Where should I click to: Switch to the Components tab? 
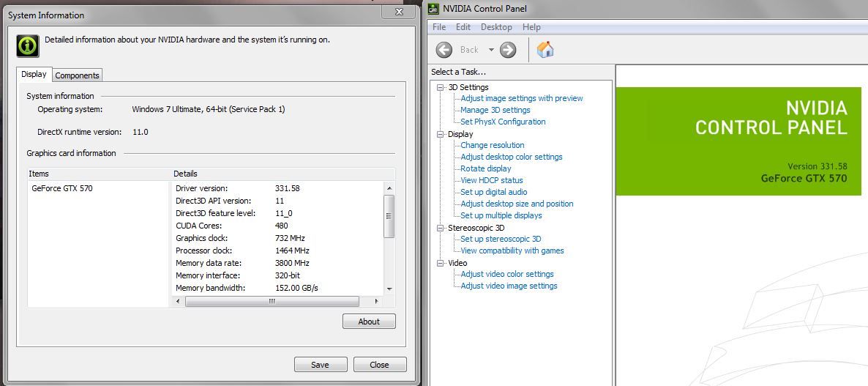(78, 75)
